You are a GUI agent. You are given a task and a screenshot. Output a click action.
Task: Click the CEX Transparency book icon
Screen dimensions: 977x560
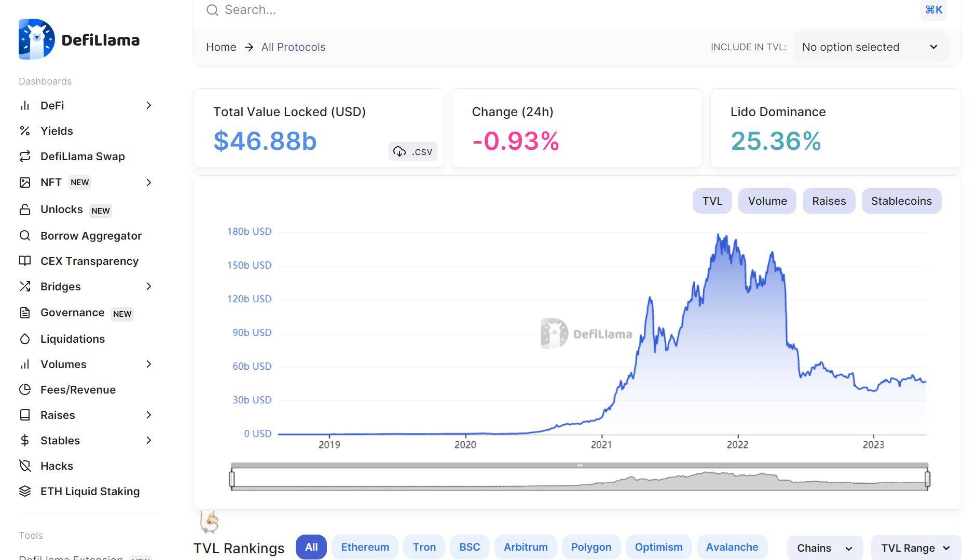click(x=25, y=261)
